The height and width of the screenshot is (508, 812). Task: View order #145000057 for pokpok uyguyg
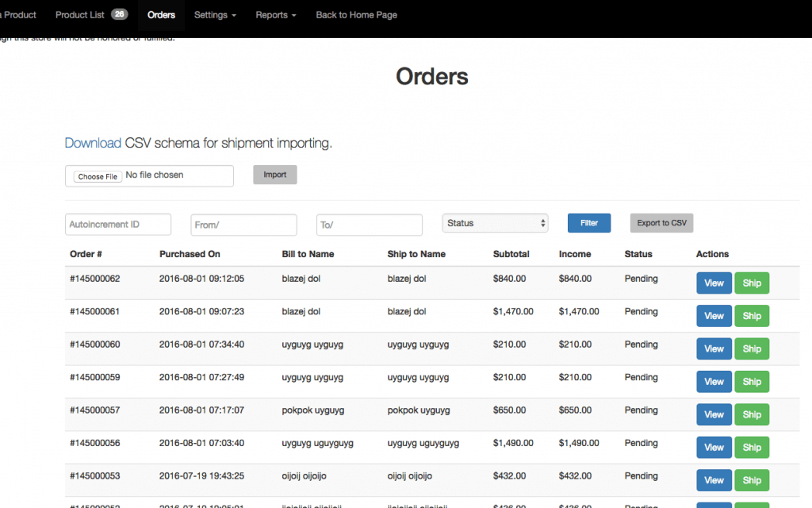pyautogui.click(x=714, y=414)
